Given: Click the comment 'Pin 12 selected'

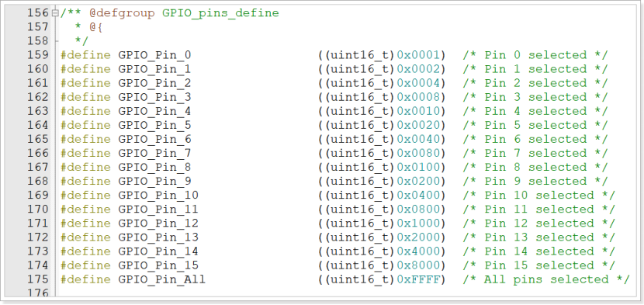Looking at the screenshot, I should [539, 224].
